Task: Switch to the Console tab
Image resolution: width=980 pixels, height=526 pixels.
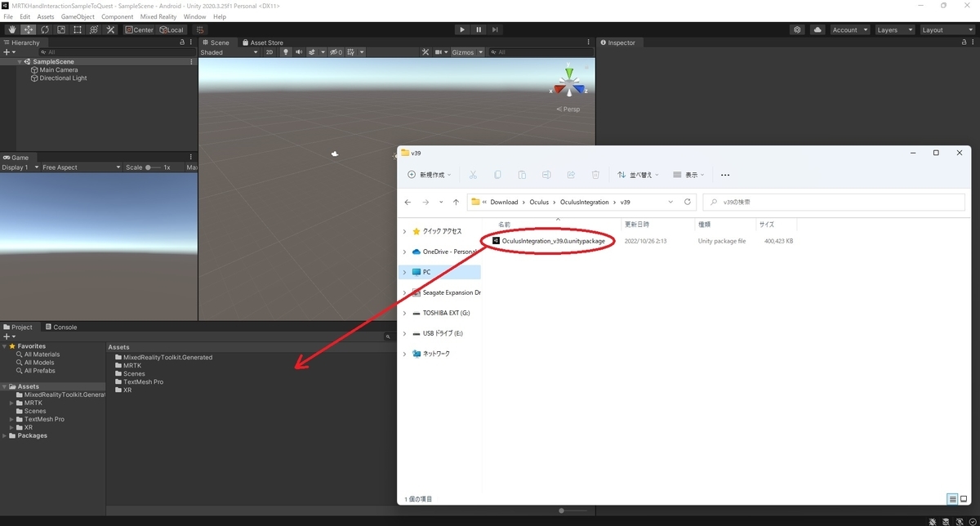Action: (x=60, y=327)
